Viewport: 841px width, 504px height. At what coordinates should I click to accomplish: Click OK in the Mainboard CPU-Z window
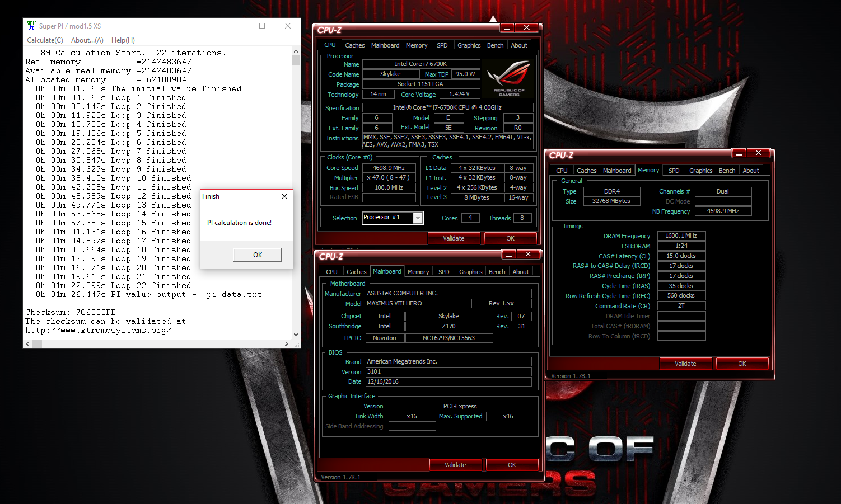[512, 465]
